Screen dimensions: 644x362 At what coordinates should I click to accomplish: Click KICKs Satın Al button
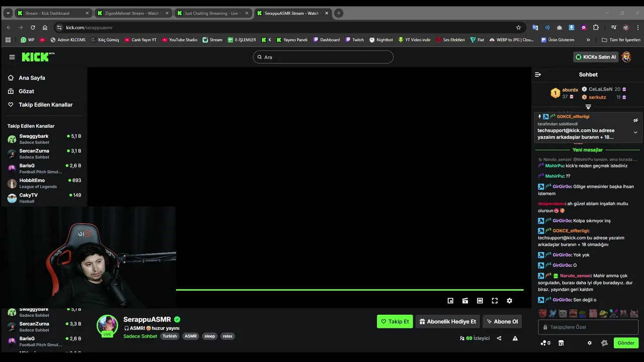coord(596,57)
